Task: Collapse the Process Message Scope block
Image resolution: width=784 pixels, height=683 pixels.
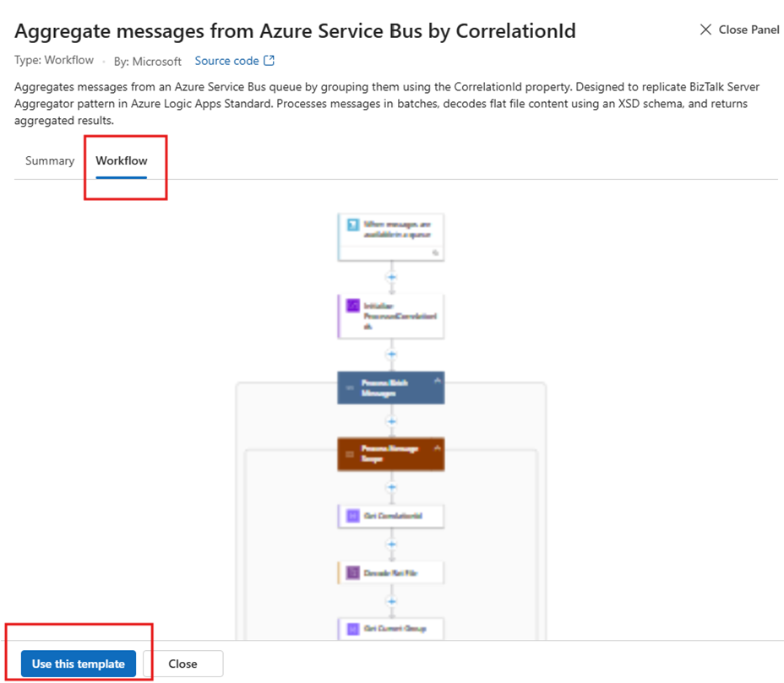Action: click(437, 447)
